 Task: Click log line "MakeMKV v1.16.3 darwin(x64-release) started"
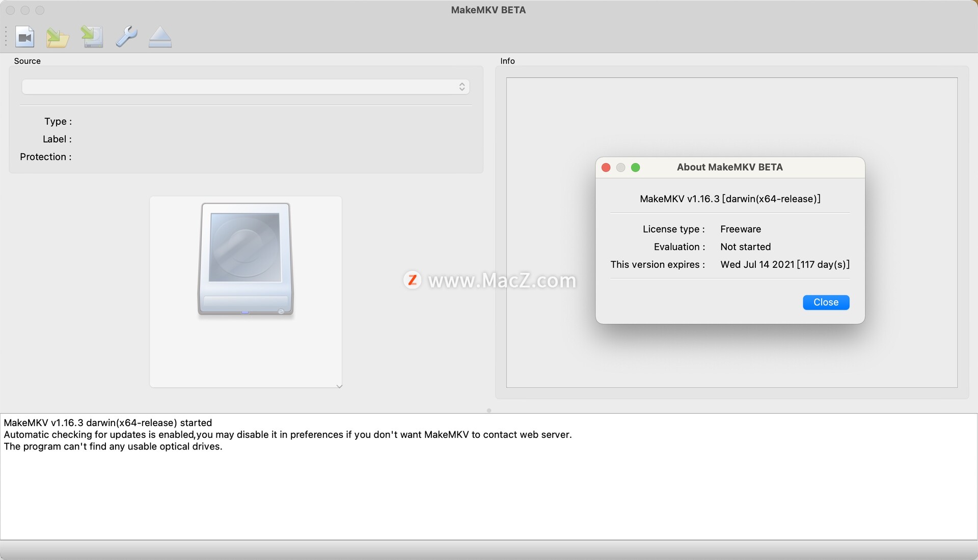108,423
